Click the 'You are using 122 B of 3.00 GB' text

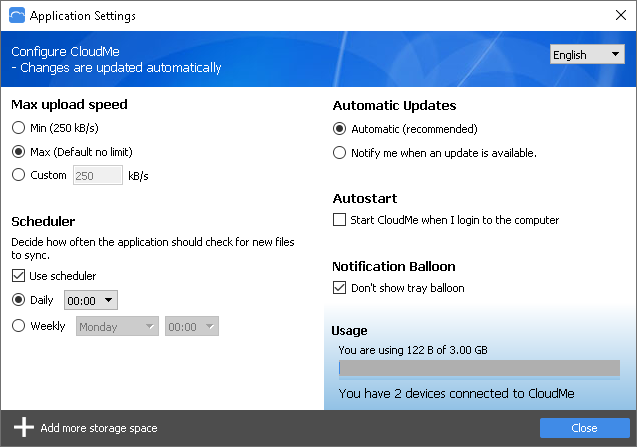(413, 350)
